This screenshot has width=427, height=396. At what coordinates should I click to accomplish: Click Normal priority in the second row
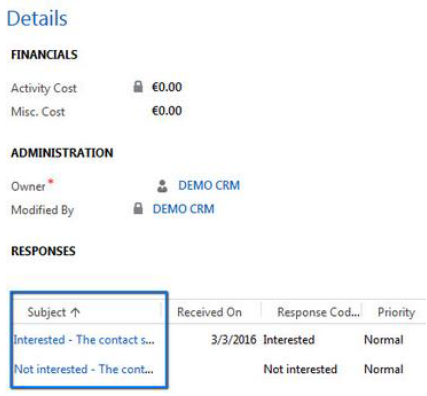coord(384,369)
